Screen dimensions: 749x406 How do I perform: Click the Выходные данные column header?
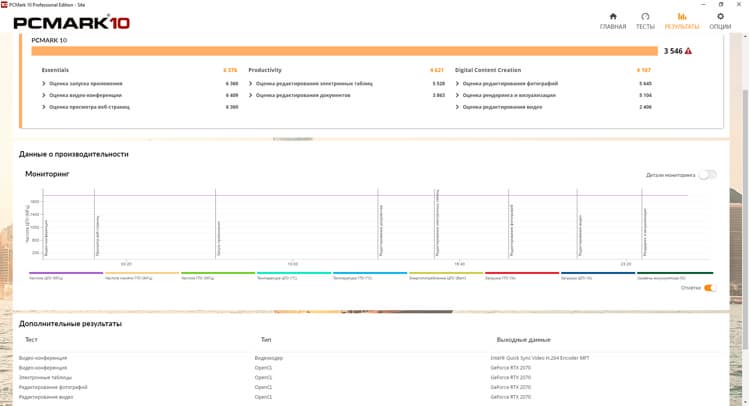(x=524, y=340)
